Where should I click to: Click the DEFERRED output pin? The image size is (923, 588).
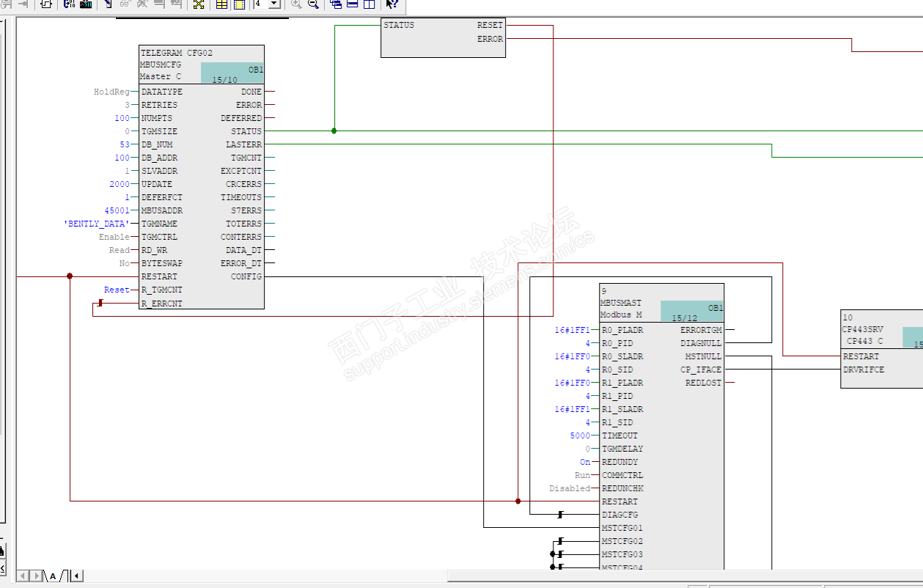pos(241,118)
